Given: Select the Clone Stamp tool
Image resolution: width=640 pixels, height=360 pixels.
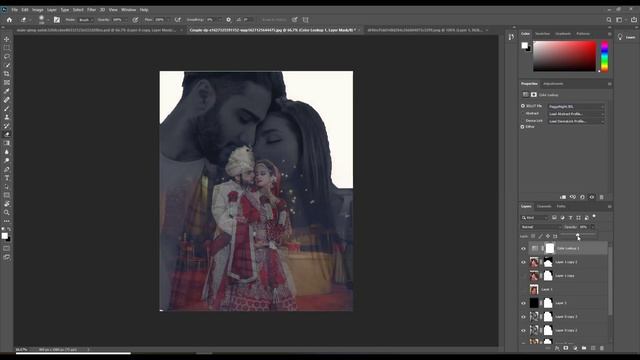Looking at the screenshot, I should pyautogui.click(x=7, y=117).
